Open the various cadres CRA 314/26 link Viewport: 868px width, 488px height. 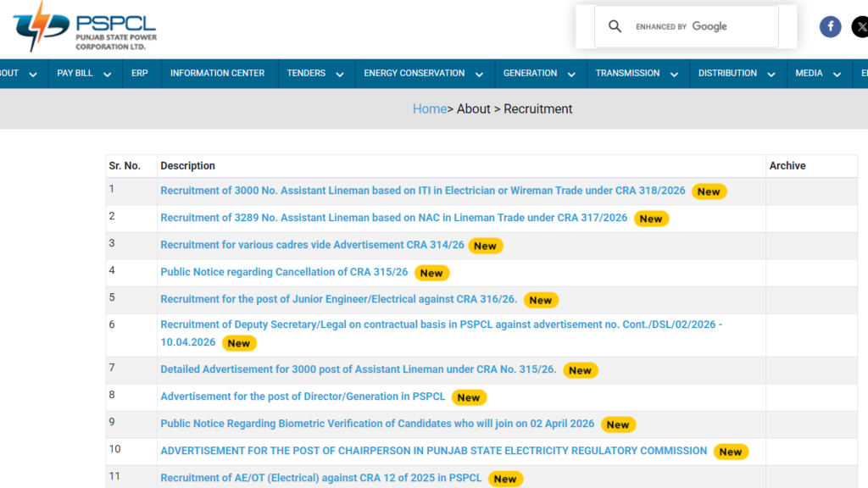pyautogui.click(x=312, y=245)
